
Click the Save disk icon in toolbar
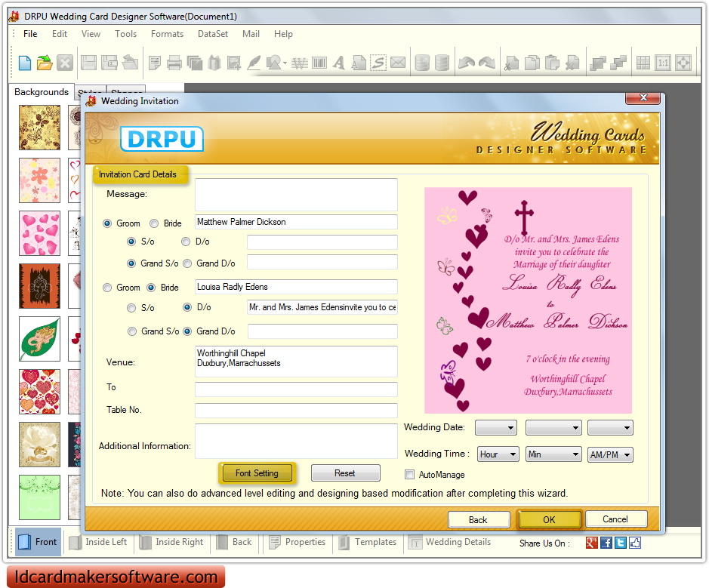point(88,63)
